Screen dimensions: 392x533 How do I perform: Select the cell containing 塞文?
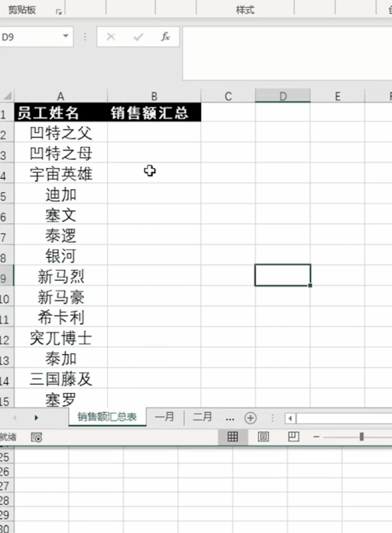tap(61, 214)
